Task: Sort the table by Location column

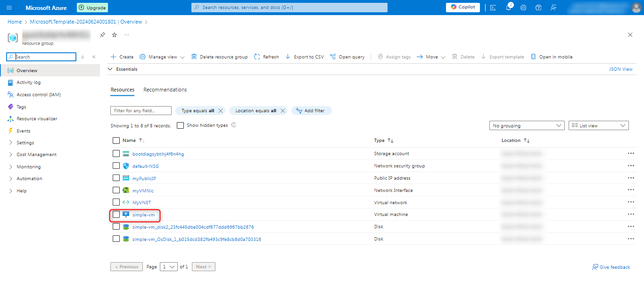Action: [x=516, y=141]
